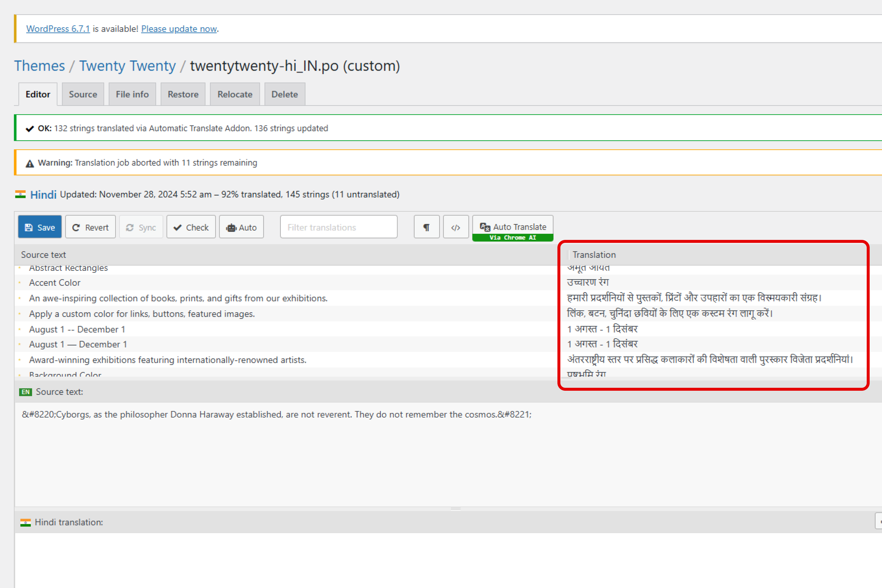Open the File info tab
Screen dimensions: 882x588
(132, 94)
